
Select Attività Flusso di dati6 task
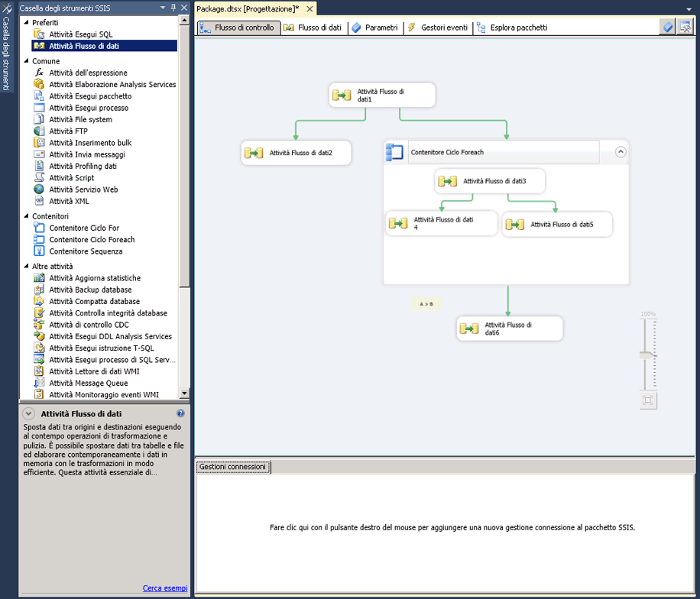[510, 329]
